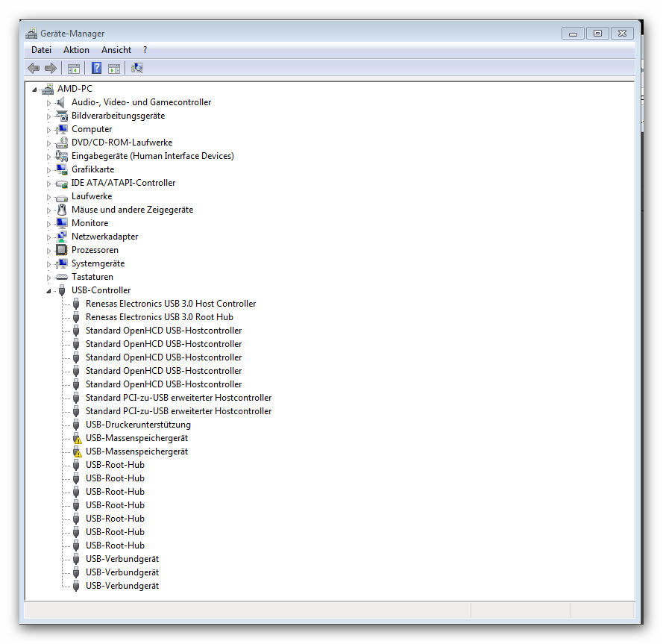The image size is (663, 644).
Task: Open the Aktion menu
Action: 76,50
